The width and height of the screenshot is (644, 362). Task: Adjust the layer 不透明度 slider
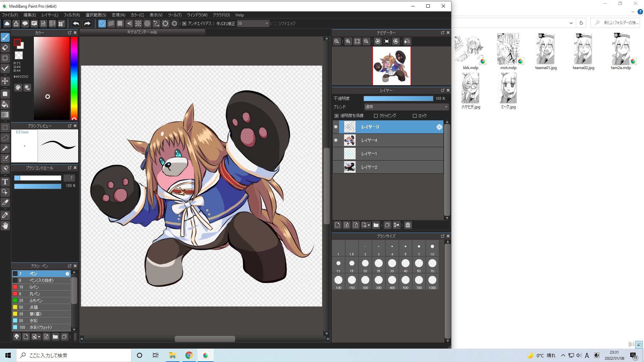(x=398, y=99)
